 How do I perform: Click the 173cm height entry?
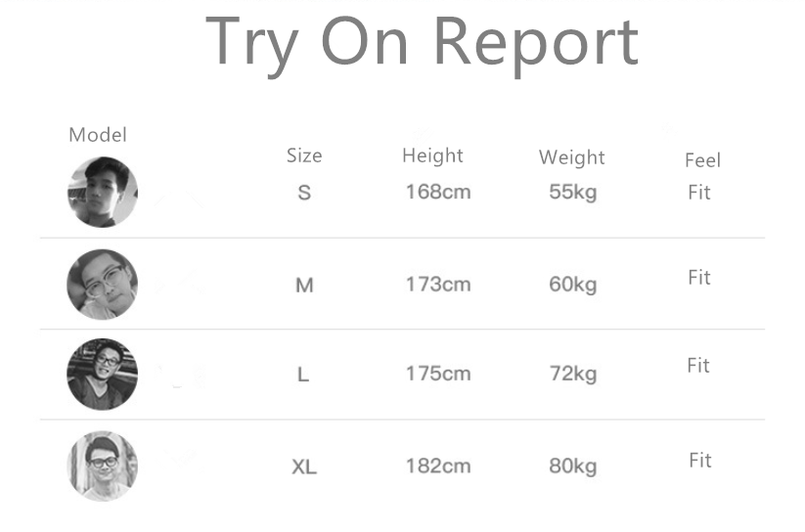coord(438,286)
